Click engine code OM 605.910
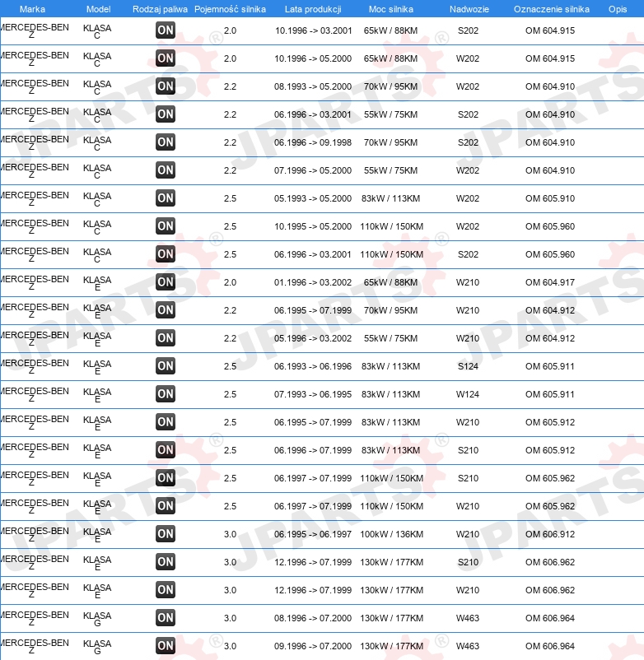Image resolution: width=644 pixels, height=660 pixels. [549, 198]
